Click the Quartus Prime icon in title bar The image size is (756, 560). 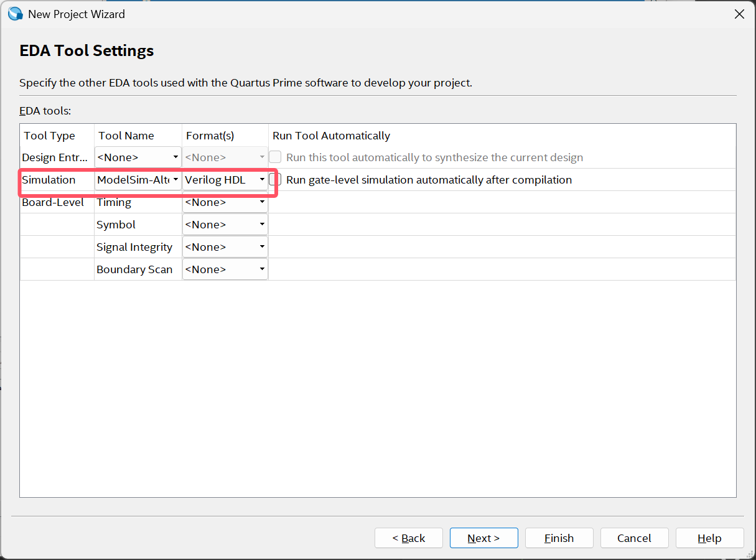tap(15, 14)
